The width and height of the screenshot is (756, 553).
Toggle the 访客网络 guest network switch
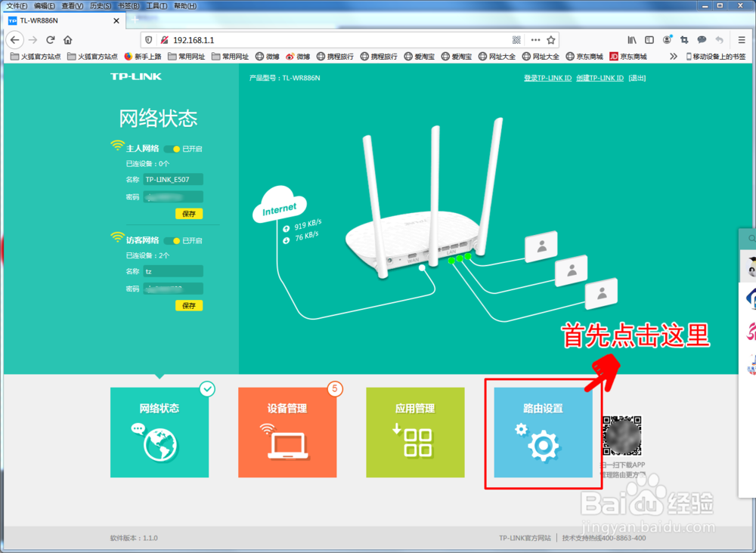[172, 240]
